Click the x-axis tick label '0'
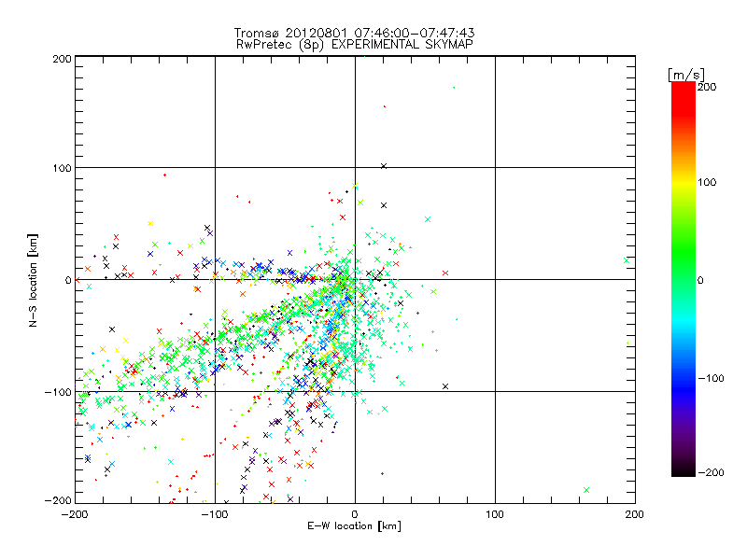The image size is (747, 560). [355, 515]
